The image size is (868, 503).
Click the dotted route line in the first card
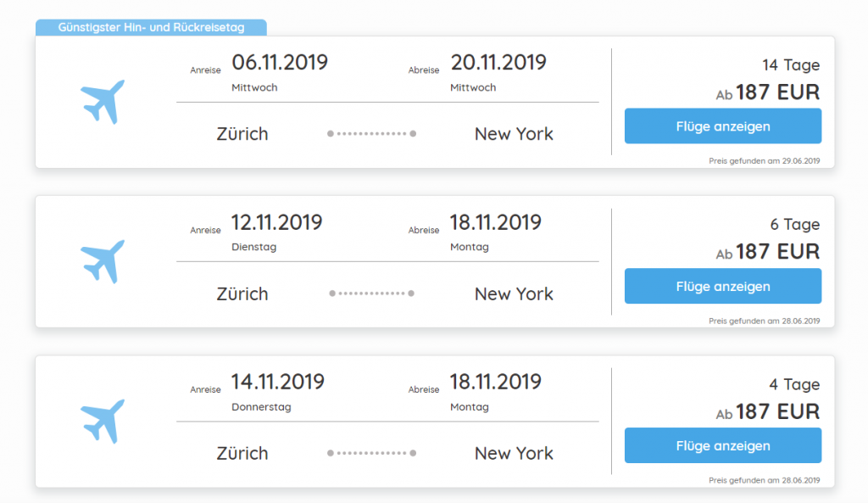[371, 134]
